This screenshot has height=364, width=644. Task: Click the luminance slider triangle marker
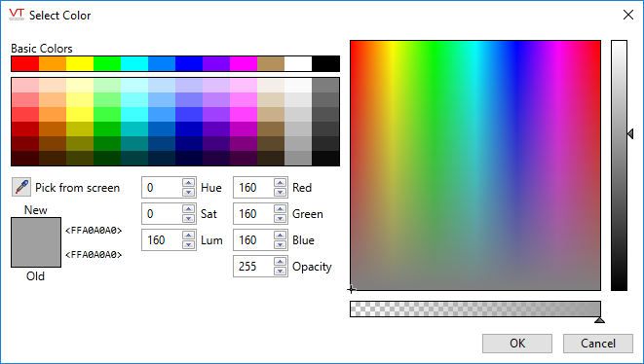630,133
